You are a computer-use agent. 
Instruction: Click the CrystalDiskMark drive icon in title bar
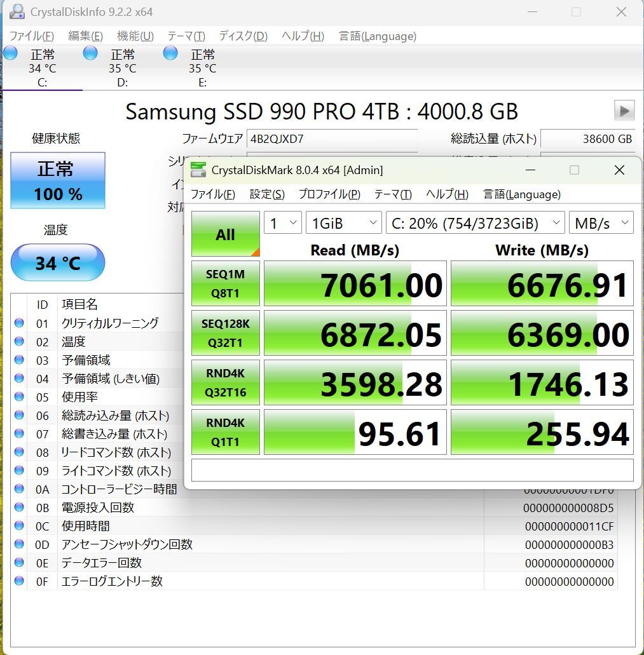(x=199, y=170)
